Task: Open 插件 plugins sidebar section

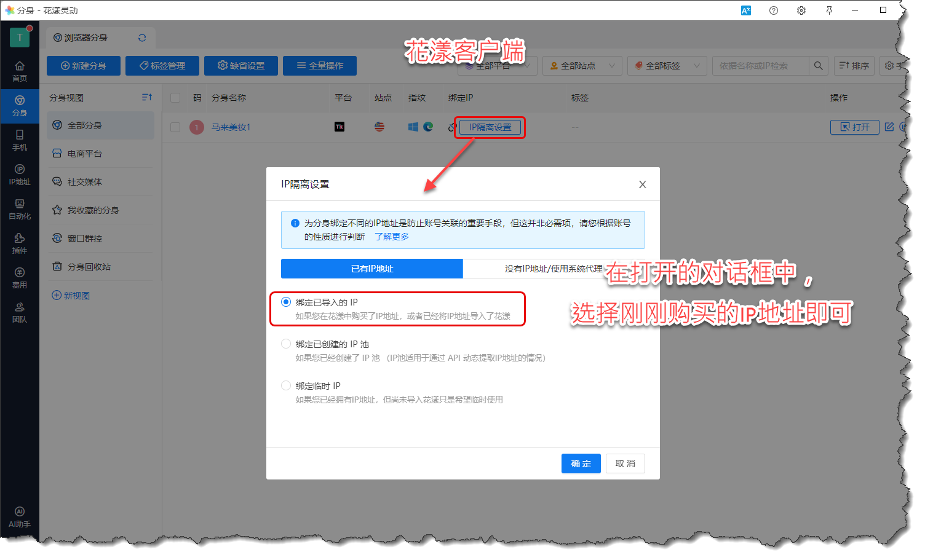Action: [x=20, y=243]
